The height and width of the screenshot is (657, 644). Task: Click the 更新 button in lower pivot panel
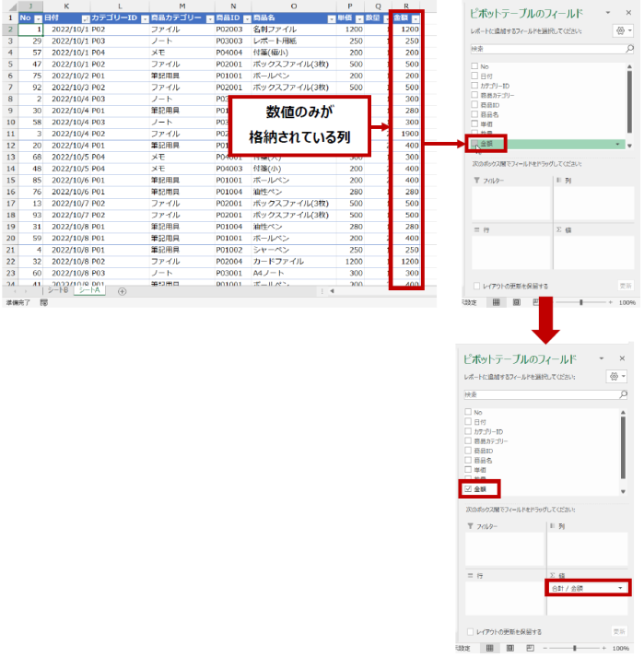pyautogui.click(x=619, y=631)
